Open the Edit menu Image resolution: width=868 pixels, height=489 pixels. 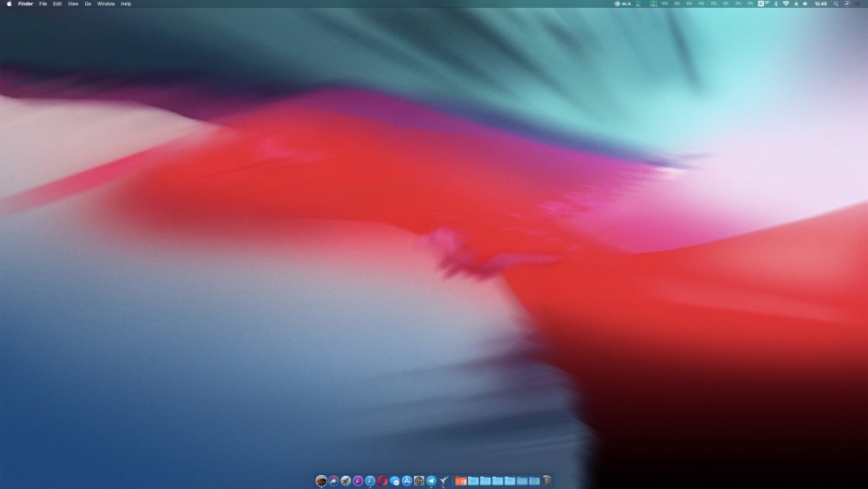pos(57,3)
